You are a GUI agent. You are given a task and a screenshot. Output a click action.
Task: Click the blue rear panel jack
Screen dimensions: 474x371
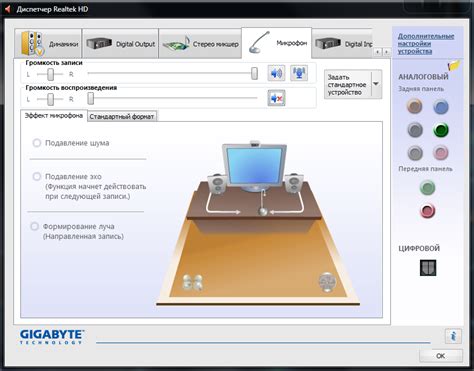click(x=441, y=107)
